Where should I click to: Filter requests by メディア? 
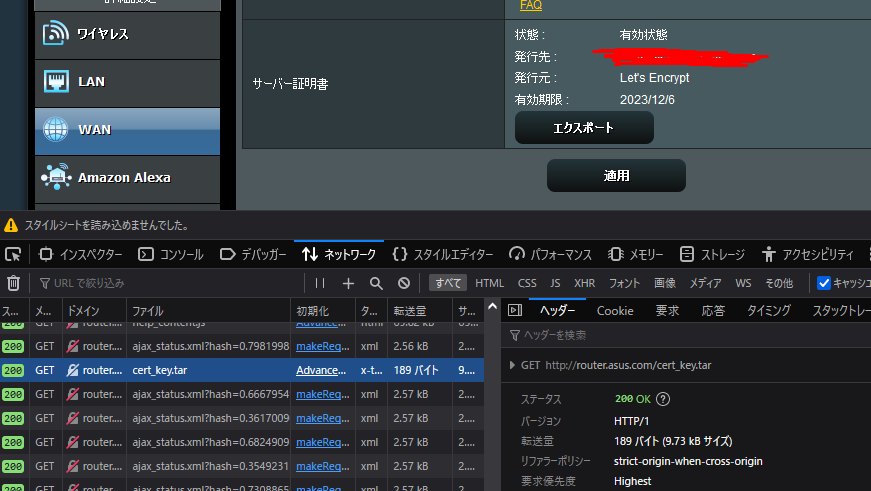705,283
